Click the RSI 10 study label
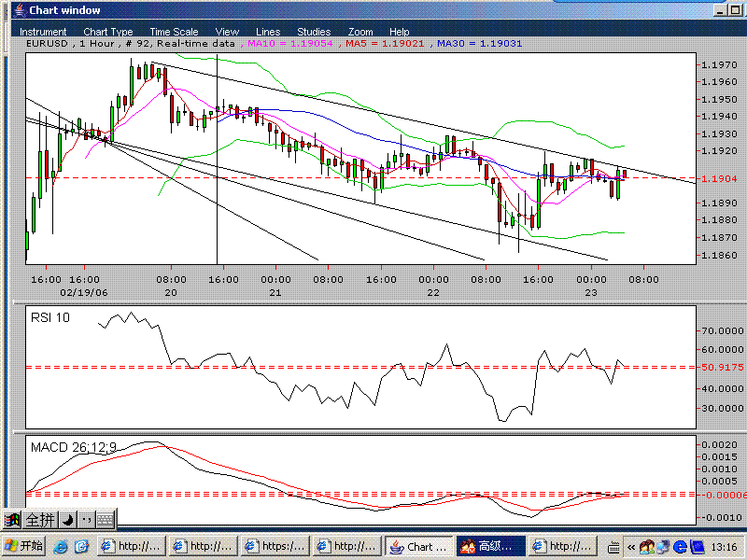The width and height of the screenshot is (747, 560). tap(50, 317)
